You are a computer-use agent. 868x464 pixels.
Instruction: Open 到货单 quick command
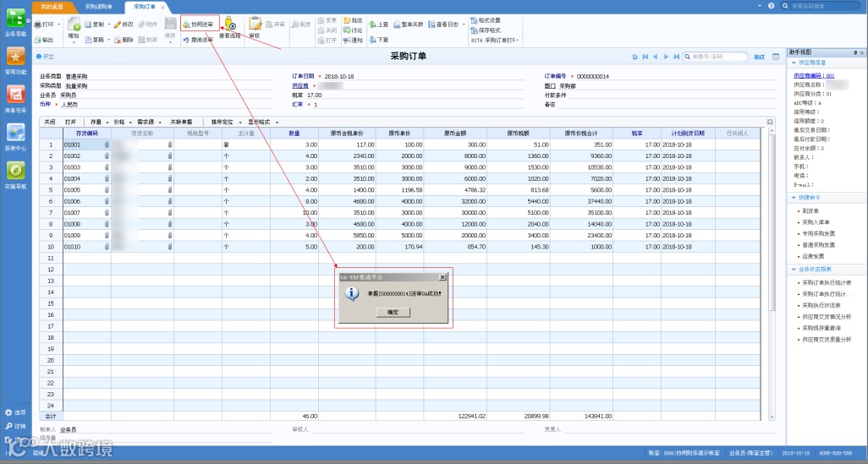[x=810, y=211]
